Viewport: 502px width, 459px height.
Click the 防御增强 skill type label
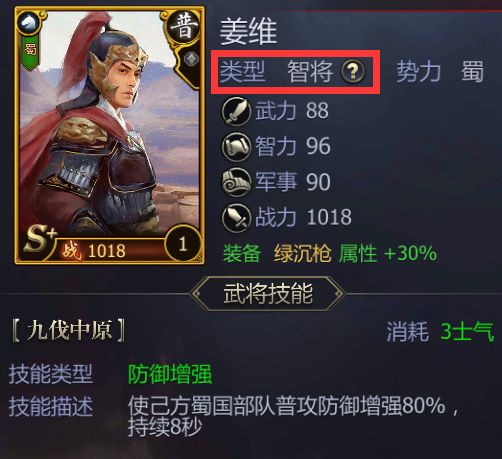tap(170, 374)
